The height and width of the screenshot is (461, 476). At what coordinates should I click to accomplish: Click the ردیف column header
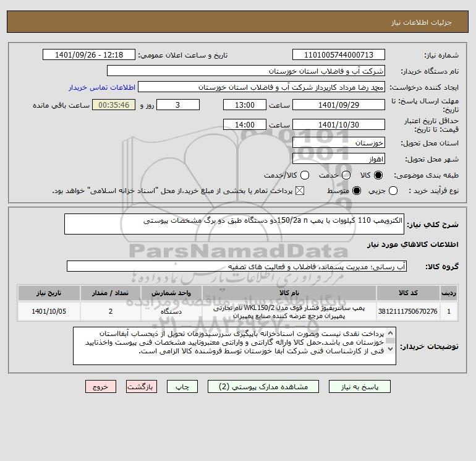pyautogui.click(x=449, y=293)
